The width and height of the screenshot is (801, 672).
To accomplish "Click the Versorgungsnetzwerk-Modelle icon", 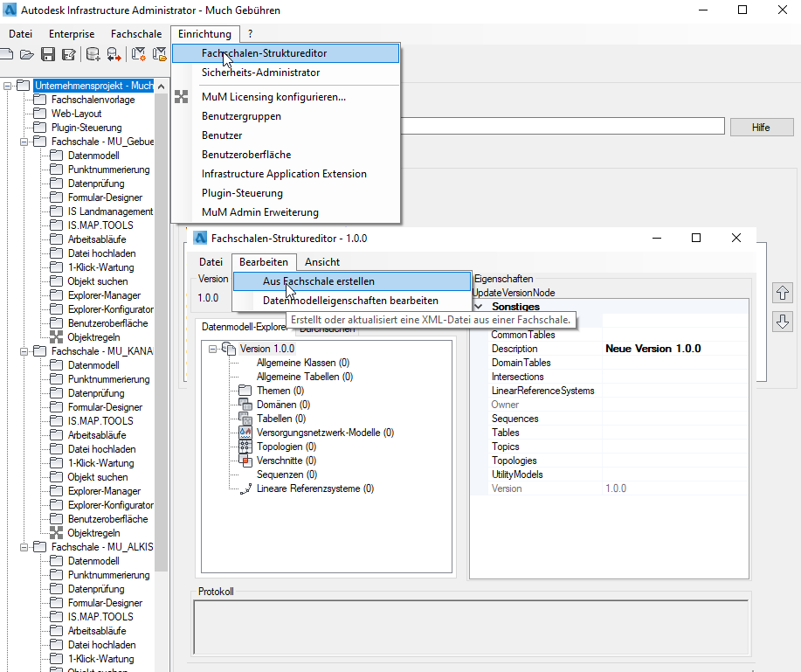I will tap(245, 433).
